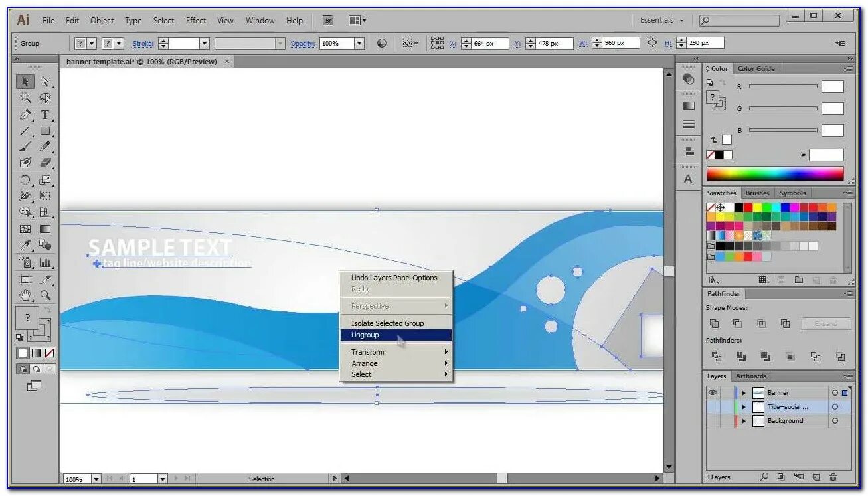Set fill to None in toolbox
Image resolution: width=868 pixels, height=496 pixels.
(49, 353)
